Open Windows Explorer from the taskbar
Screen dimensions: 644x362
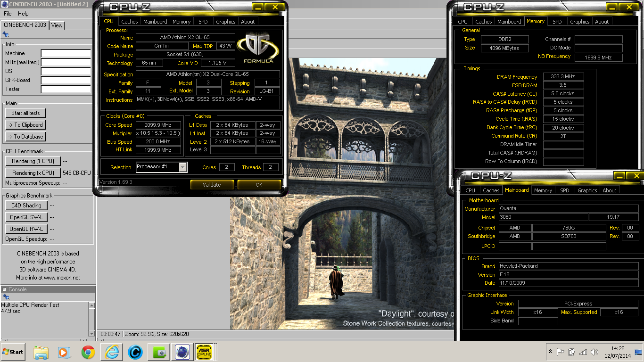coord(41,352)
